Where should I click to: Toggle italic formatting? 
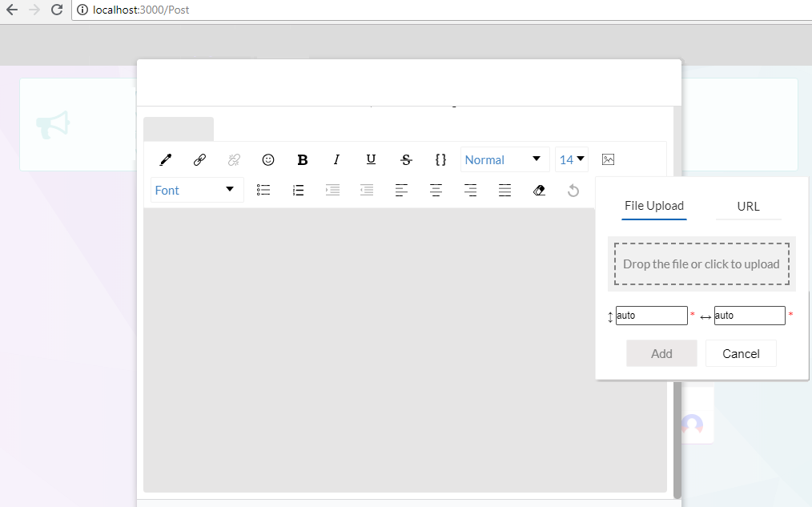336,159
